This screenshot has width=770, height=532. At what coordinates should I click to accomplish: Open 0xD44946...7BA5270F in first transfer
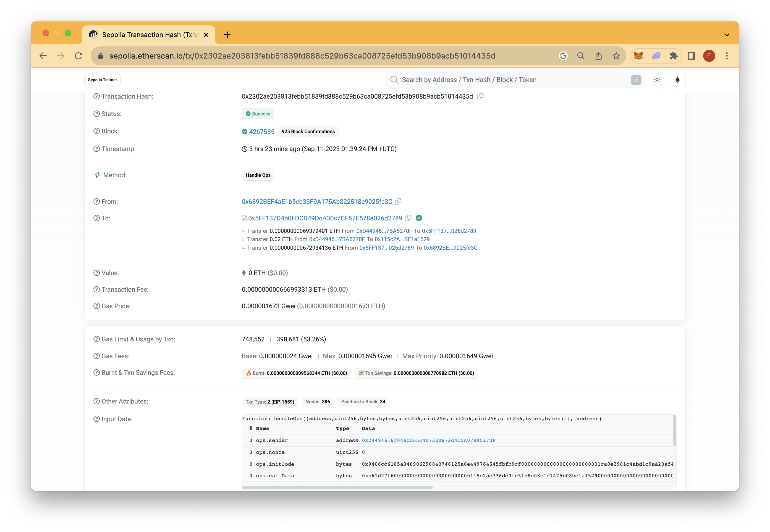pyautogui.click(x=384, y=231)
